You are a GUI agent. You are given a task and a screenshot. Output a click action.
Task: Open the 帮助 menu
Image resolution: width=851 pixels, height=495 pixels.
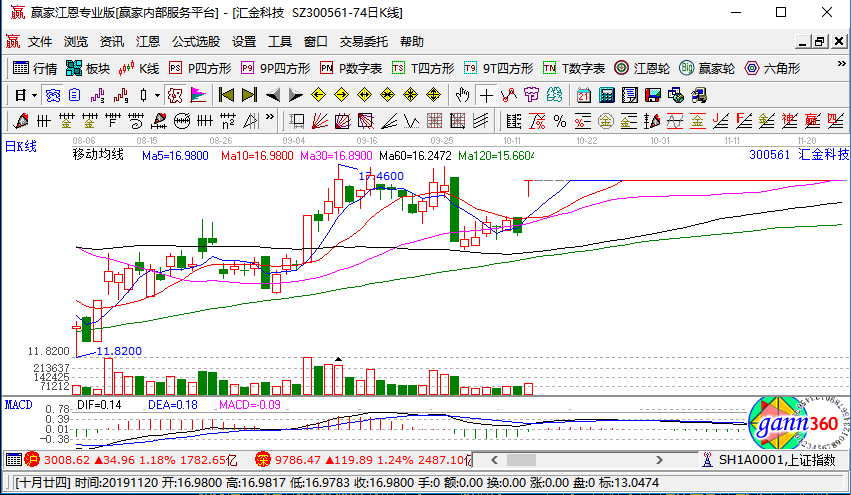pos(411,42)
